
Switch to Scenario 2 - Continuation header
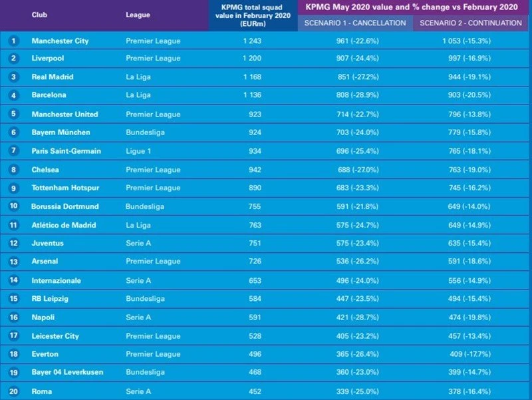click(472, 23)
